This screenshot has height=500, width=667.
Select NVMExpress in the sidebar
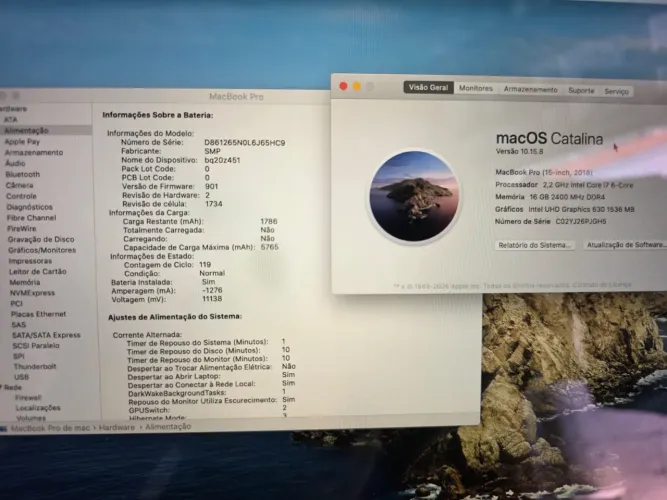tap(32, 293)
